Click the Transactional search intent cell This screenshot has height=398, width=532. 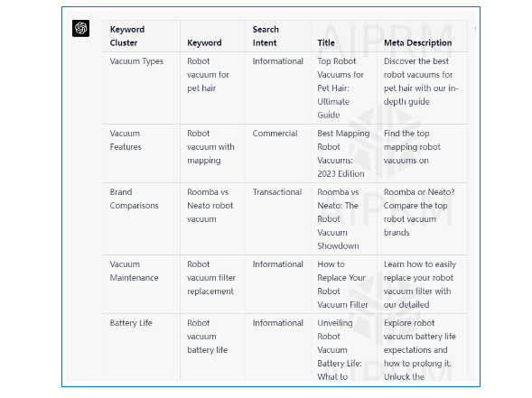pos(277,192)
